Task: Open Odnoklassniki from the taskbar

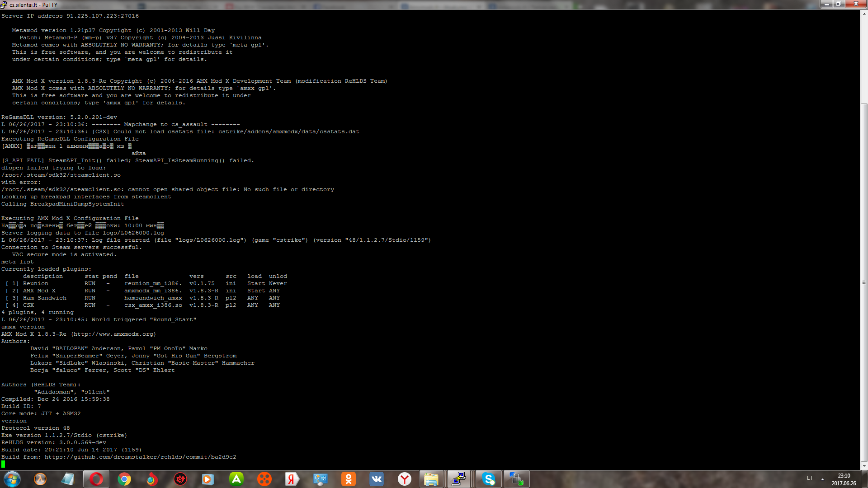Action: click(348, 479)
